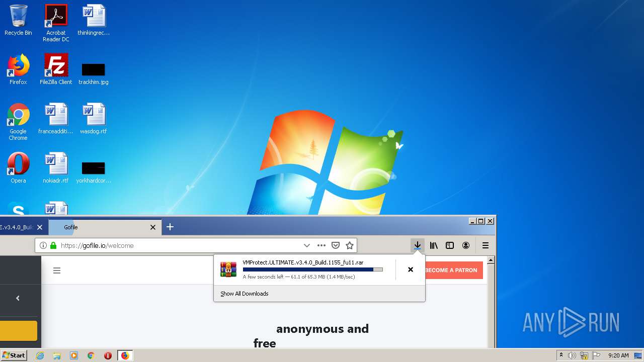The width and height of the screenshot is (644, 362).
Task: Select yorkhardcor file on the desktop
Action: point(94,172)
